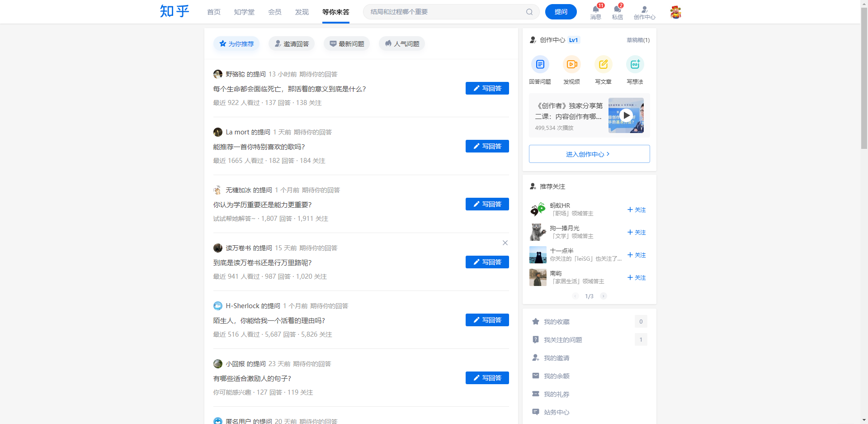Click the Lv1 creator level badge
This screenshot has width=868, height=424.
pyautogui.click(x=574, y=40)
